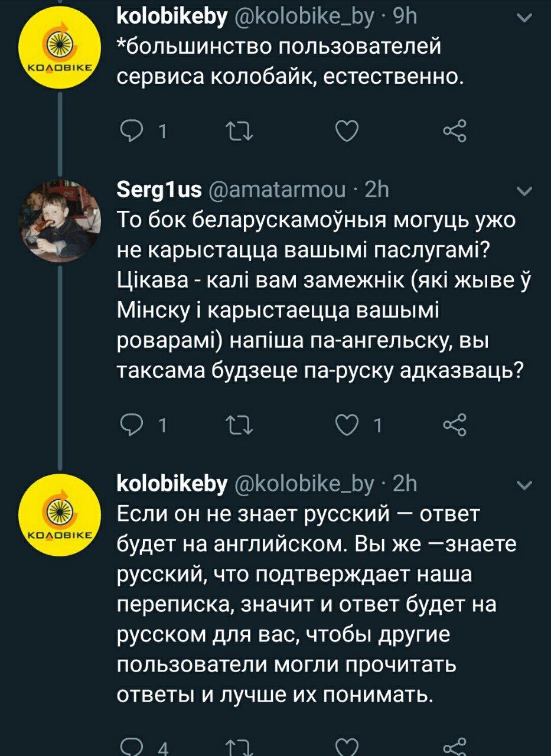Like the Serg1us tweet
Image resolution: width=551 pixels, height=756 pixels.
(x=347, y=425)
